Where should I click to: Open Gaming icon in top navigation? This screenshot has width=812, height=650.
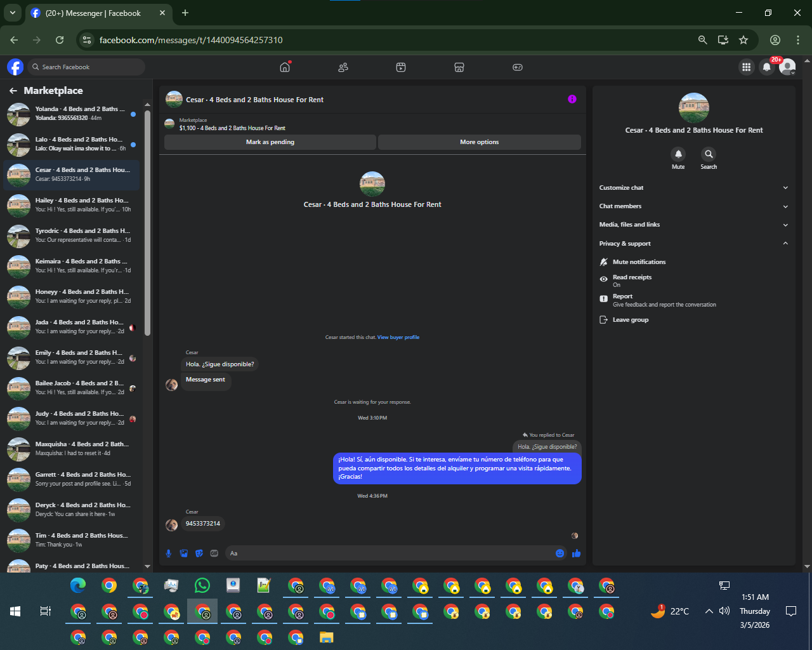tap(518, 67)
